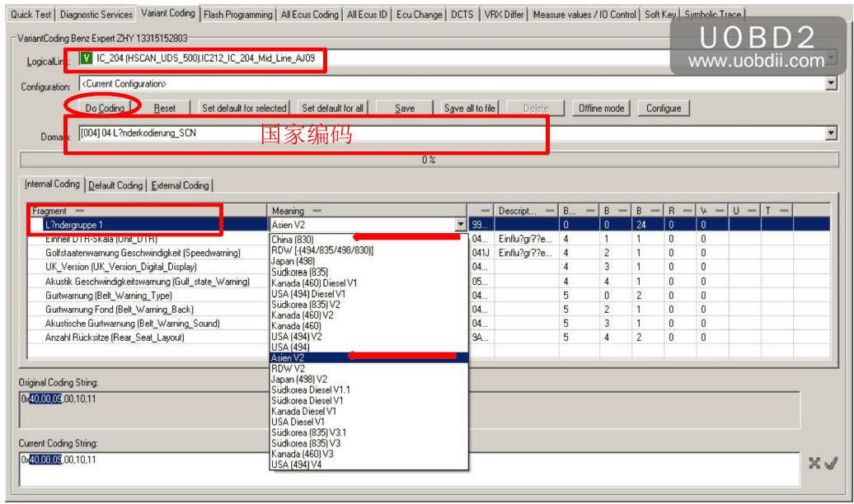Select the DCTS tab

[462, 14]
